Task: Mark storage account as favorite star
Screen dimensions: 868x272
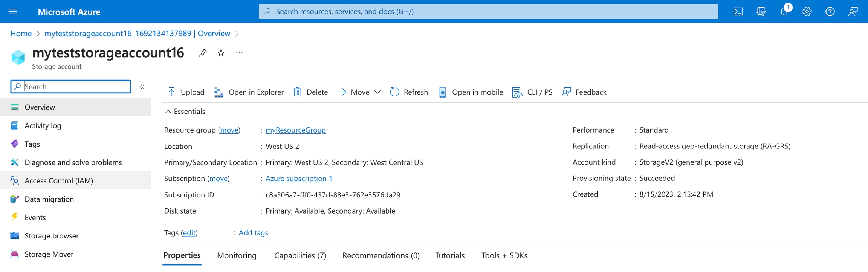Action: tap(221, 53)
